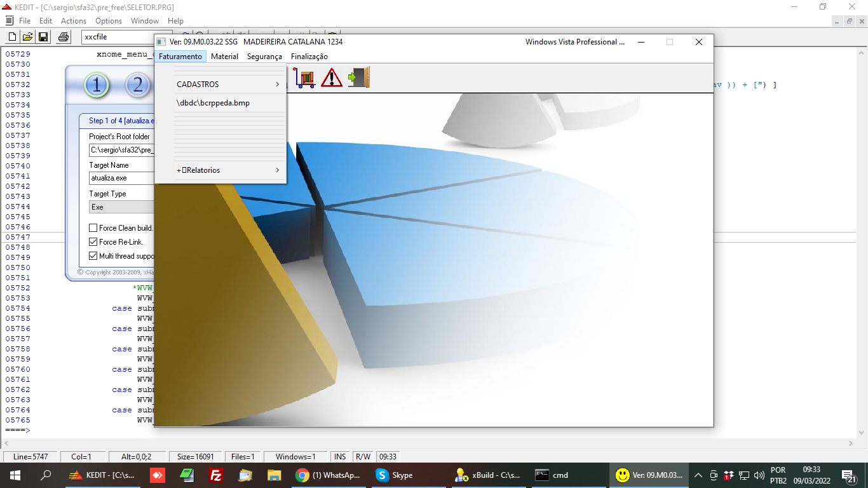Expand the CADASTROS submenu
This screenshot has width=868, height=488.
[x=228, y=85]
